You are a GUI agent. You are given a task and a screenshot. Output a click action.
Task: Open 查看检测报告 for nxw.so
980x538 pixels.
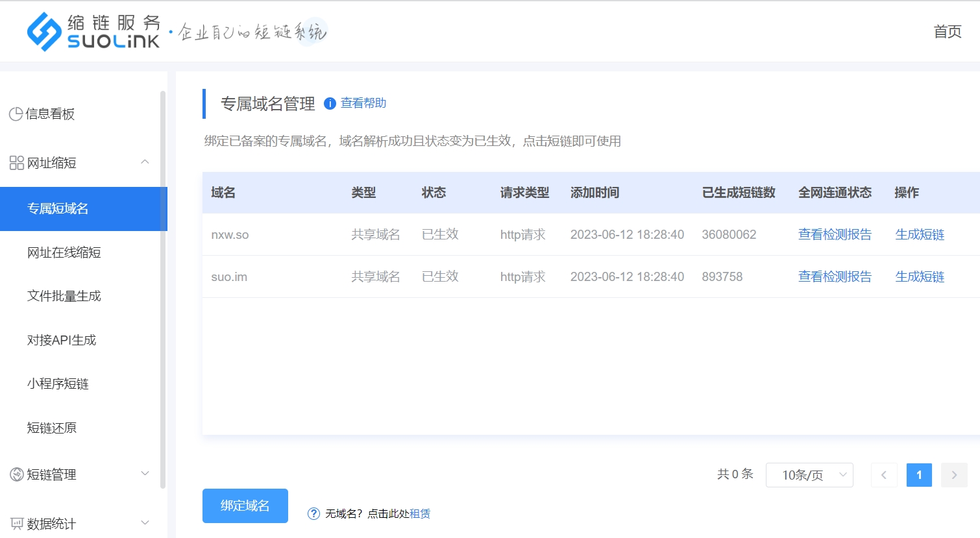(x=835, y=234)
